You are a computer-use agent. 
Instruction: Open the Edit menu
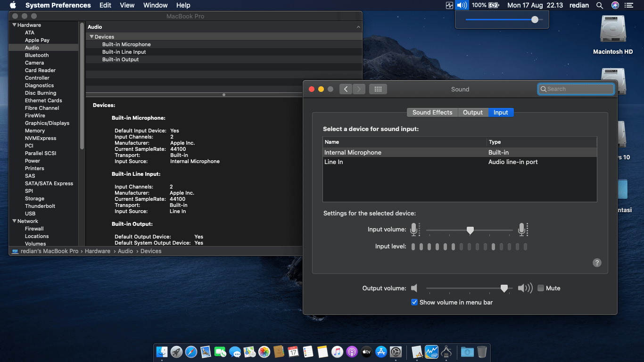pos(105,5)
